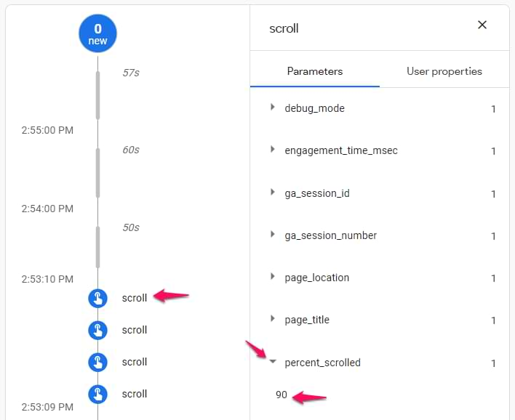This screenshot has height=420, width=515.
Task: Click the topmost scroll event icon
Action: pos(97,298)
